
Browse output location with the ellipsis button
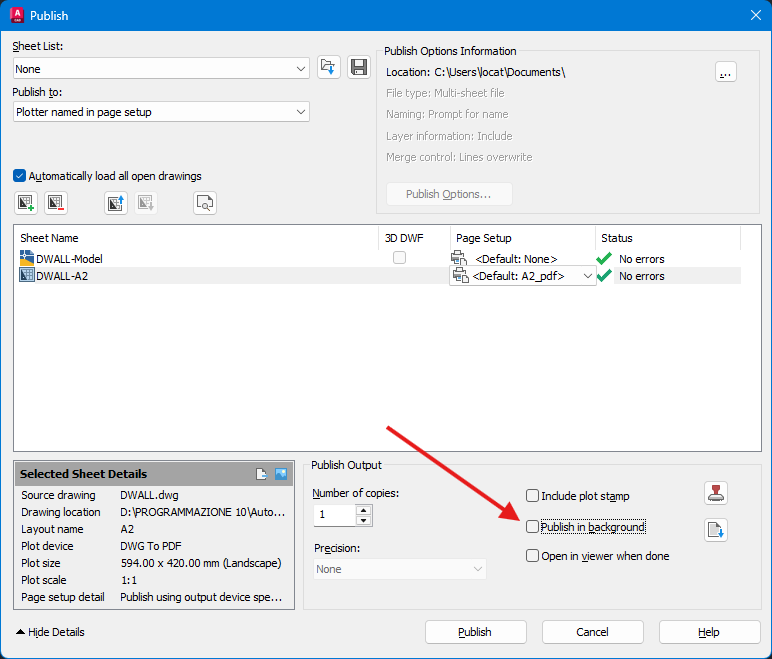(726, 72)
